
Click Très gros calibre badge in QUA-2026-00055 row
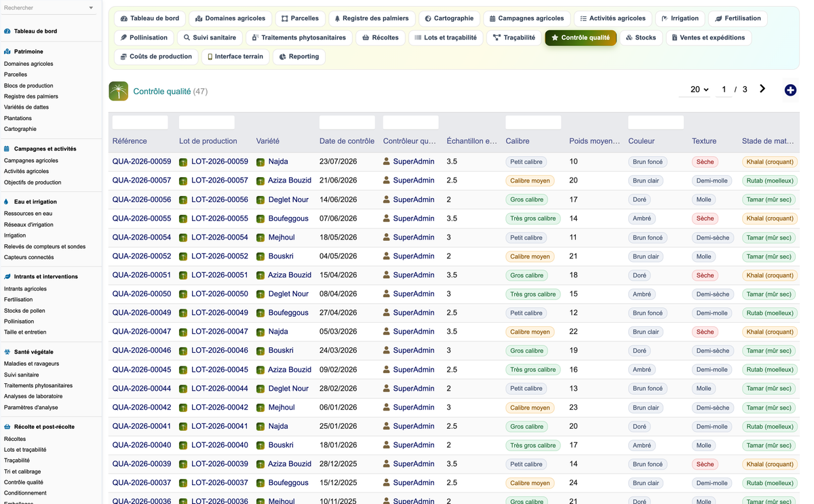(533, 218)
